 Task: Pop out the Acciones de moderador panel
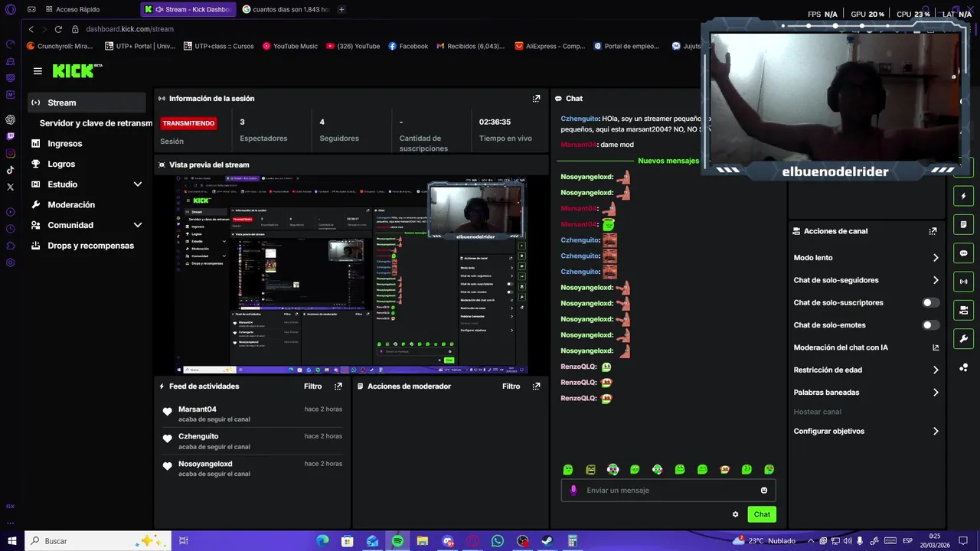point(536,386)
